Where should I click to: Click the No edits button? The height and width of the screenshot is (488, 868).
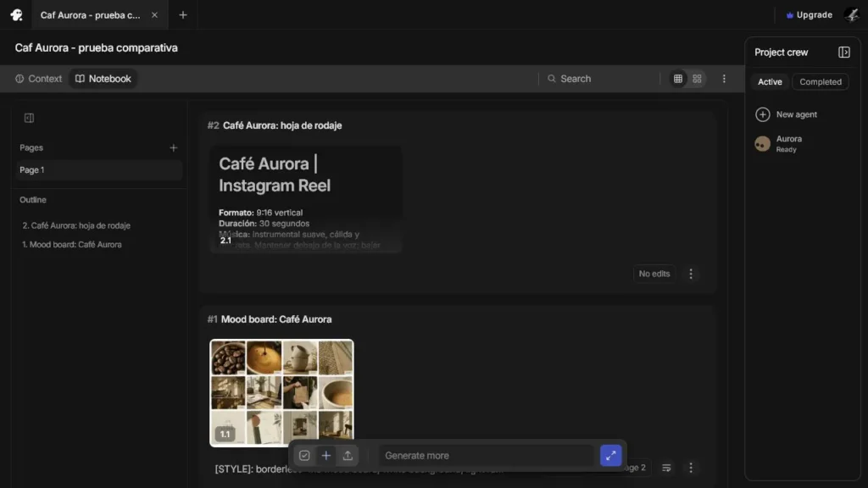tap(654, 274)
